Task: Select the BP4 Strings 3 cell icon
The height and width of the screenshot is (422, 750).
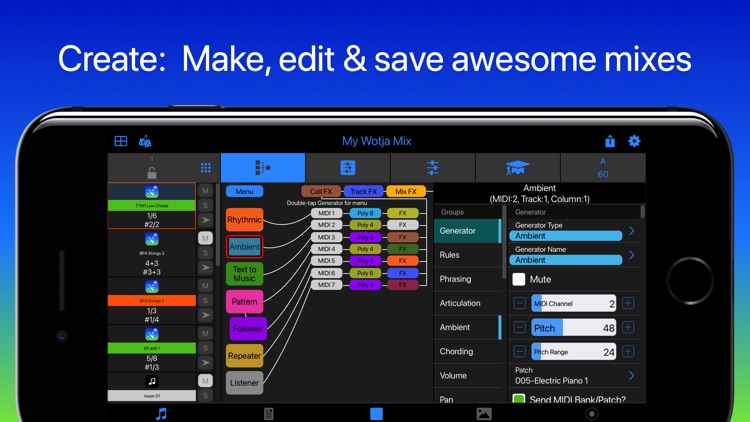Action: click(152, 239)
